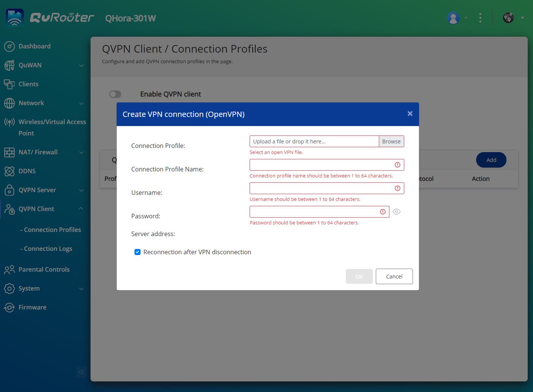Screen dimensions: 533x392
Task: Open the user account dropdown arrow
Action: click(466, 18)
